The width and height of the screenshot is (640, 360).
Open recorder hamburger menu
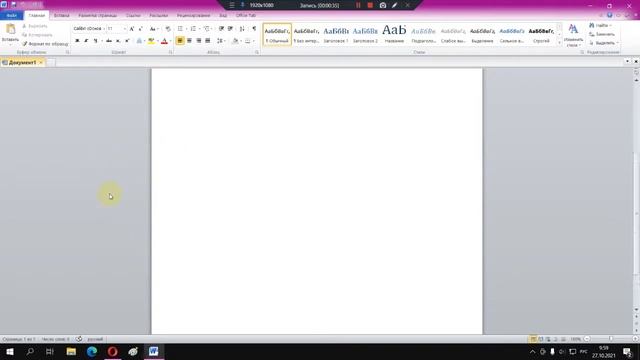point(231,5)
